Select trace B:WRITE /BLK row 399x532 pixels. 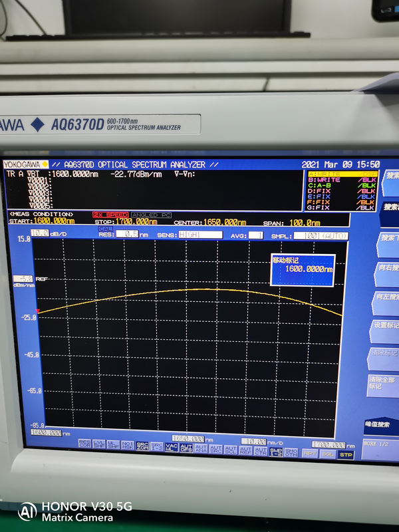pyautogui.click(x=342, y=180)
